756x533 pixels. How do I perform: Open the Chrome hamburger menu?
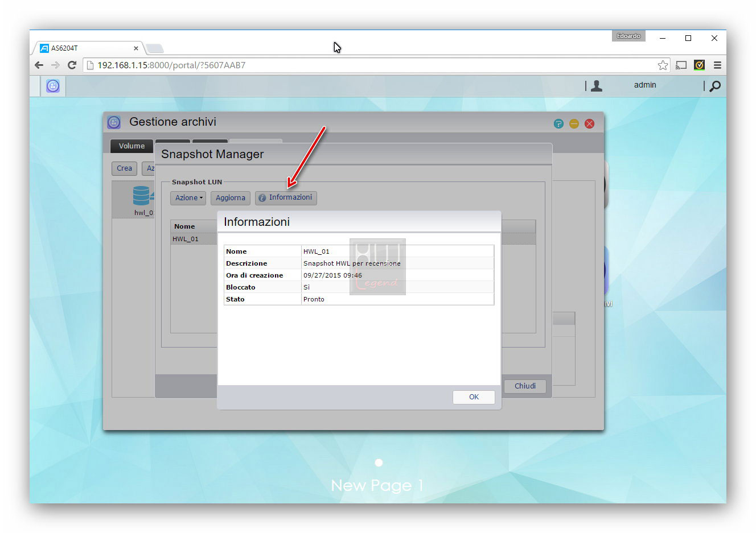(x=717, y=65)
